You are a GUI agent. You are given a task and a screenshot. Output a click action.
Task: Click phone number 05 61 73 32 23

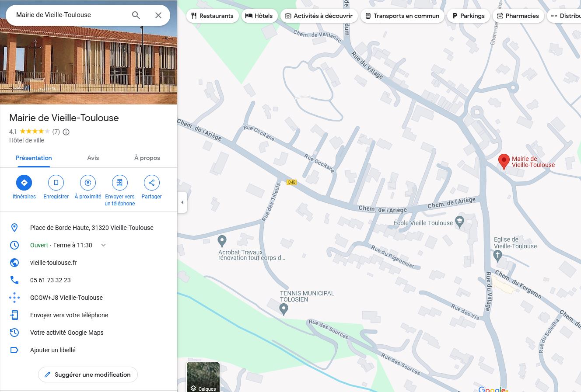[x=50, y=280]
